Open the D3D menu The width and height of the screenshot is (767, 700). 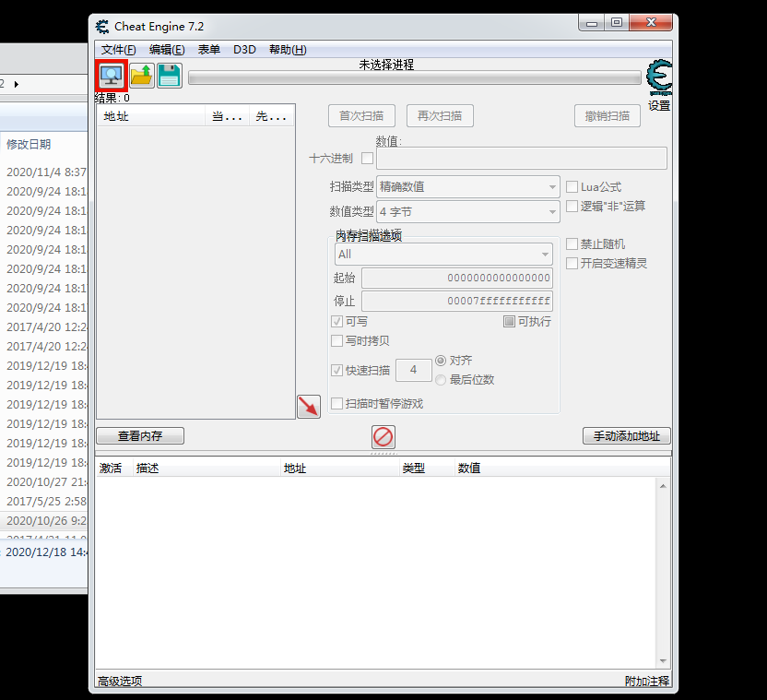coord(244,50)
